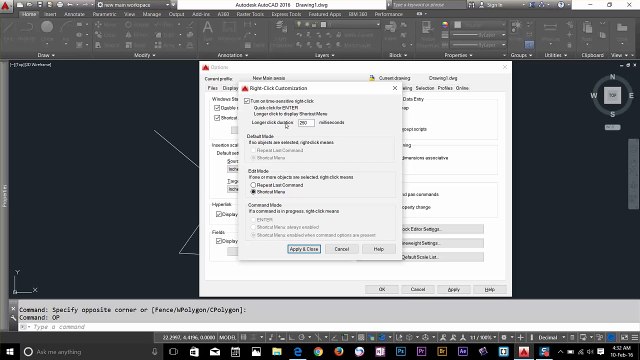Open the Insert ribbon tab
640x360 pixels.
click(50, 14)
